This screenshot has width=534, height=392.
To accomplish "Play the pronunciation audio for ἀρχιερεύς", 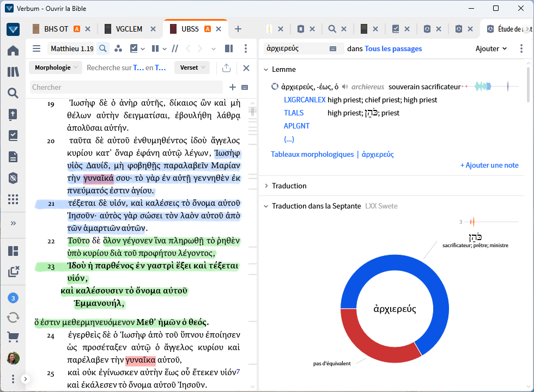I will pos(344,87).
